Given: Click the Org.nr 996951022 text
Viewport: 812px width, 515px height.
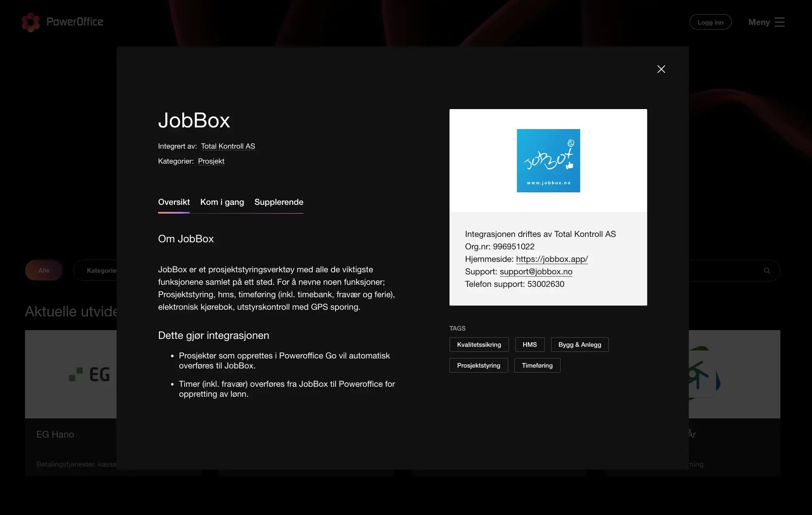Looking at the screenshot, I should [499, 246].
